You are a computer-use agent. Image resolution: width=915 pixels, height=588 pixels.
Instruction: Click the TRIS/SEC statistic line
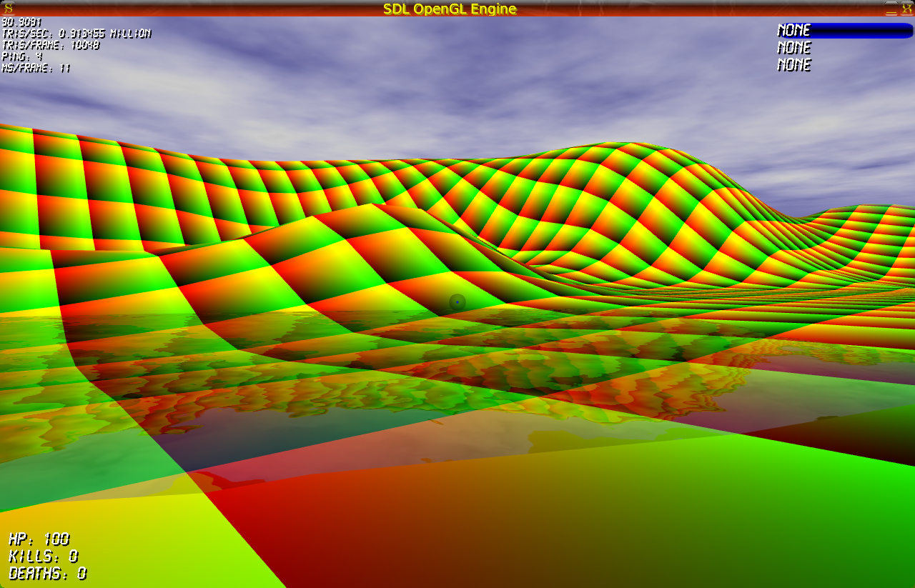(x=76, y=34)
